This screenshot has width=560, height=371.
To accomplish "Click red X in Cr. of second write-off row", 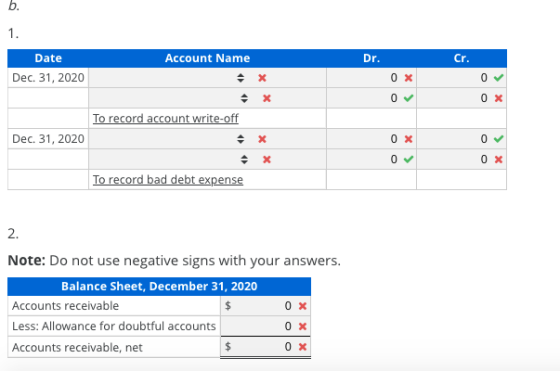I will [499, 98].
